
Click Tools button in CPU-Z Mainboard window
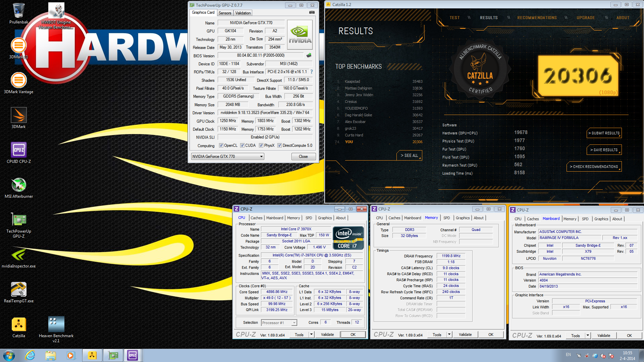pyautogui.click(x=576, y=336)
